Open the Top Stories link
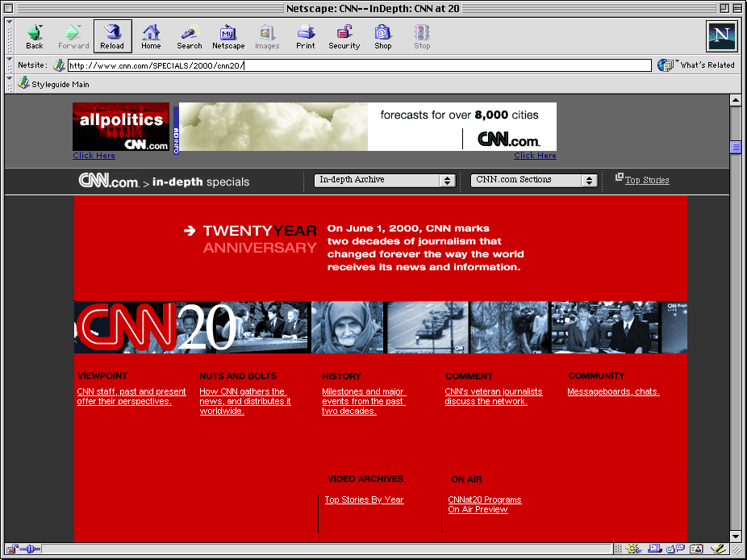The image size is (747, 560). coord(647,181)
